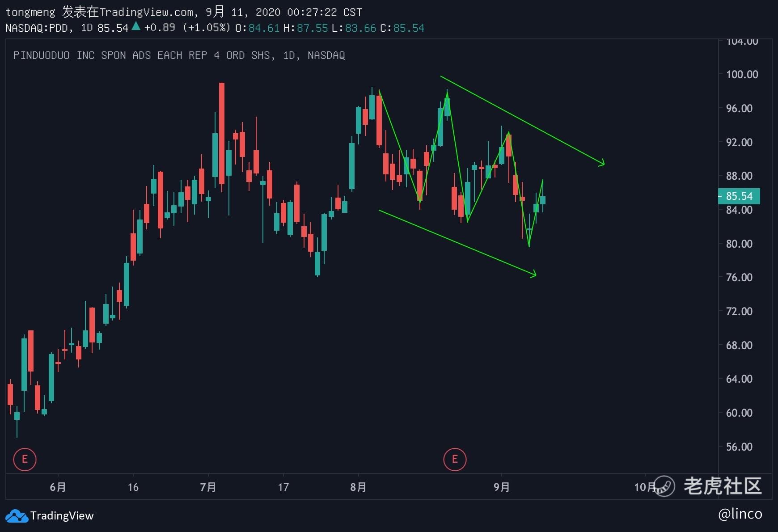Image resolution: width=778 pixels, height=532 pixels.
Task: Click the tongmeng author name
Action: [x=30, y=13]
